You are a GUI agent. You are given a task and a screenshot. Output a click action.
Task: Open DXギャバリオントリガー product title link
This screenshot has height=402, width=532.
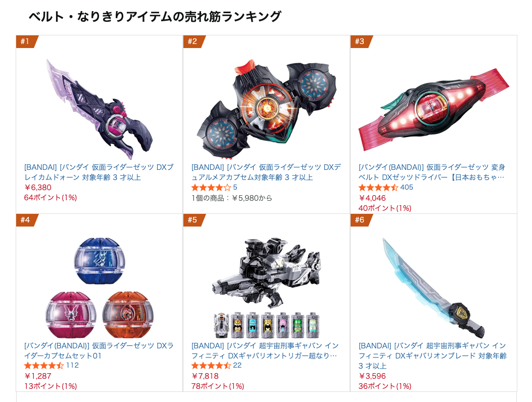[265, 351]
